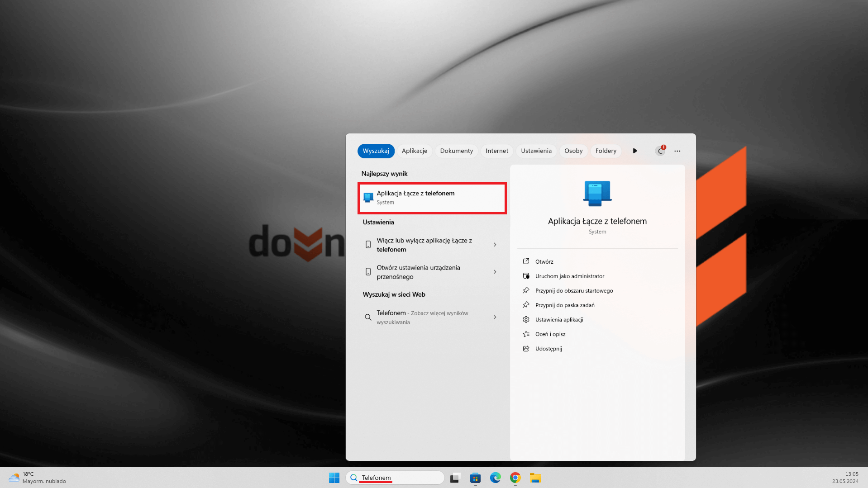Open the clock and date 13:05 in the tray
The height and width of the screenshot is (488, 868).
tap(845, 478)
